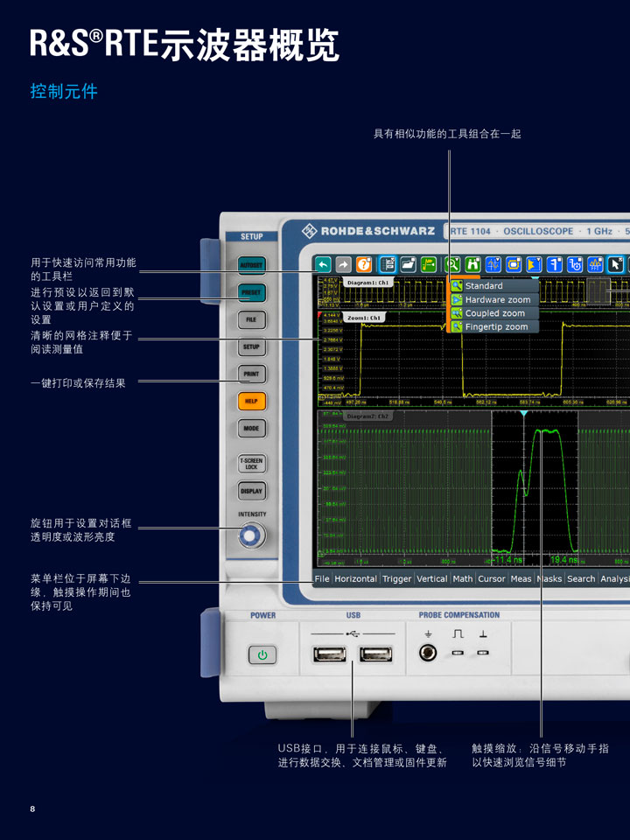Image resolution: width=630 pixels, height=840 pixels.
Task: Select the Histogram tool icon
Action: pos(534,264)
